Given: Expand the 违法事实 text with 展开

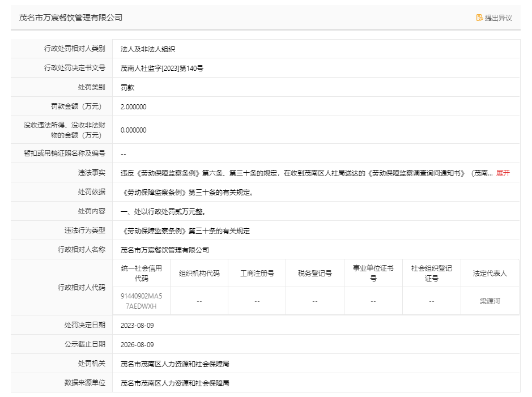Looking at the screenshot, I should click(x=503, y=173).
